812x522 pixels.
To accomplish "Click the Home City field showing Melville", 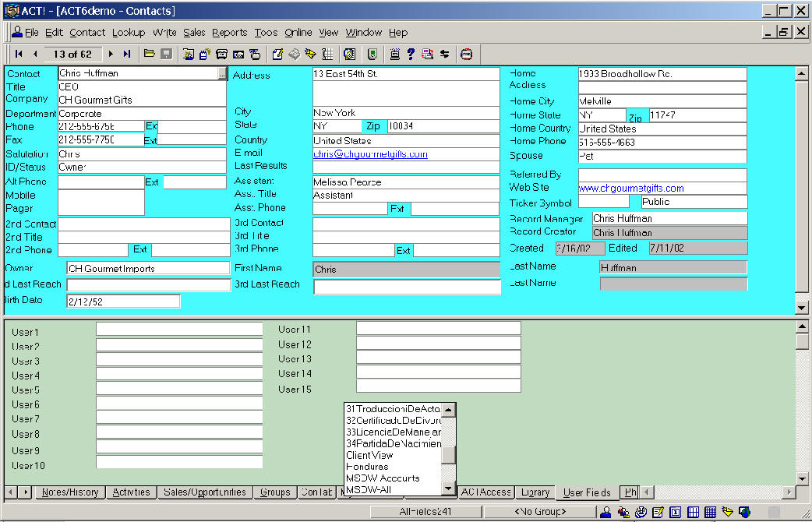I will tap(662, 101).
